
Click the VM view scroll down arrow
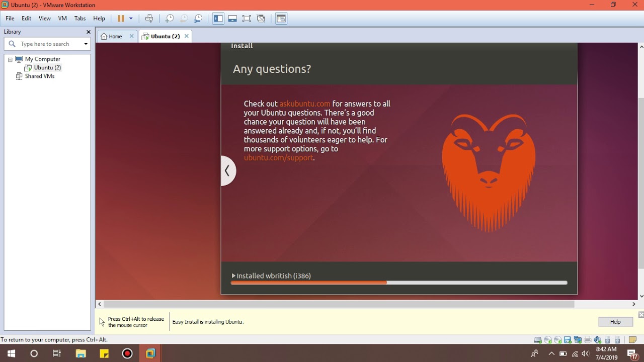(641, 296)
